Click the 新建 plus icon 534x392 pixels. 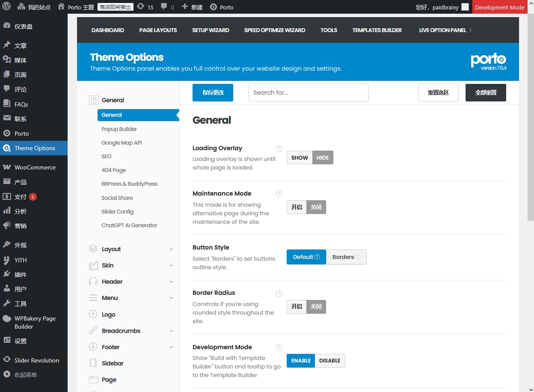click(184, 7)
